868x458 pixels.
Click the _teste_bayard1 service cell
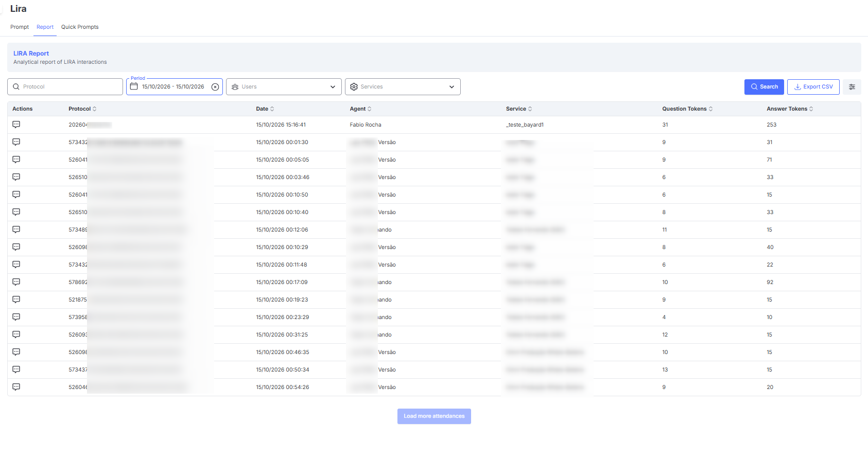click(525, 125)
